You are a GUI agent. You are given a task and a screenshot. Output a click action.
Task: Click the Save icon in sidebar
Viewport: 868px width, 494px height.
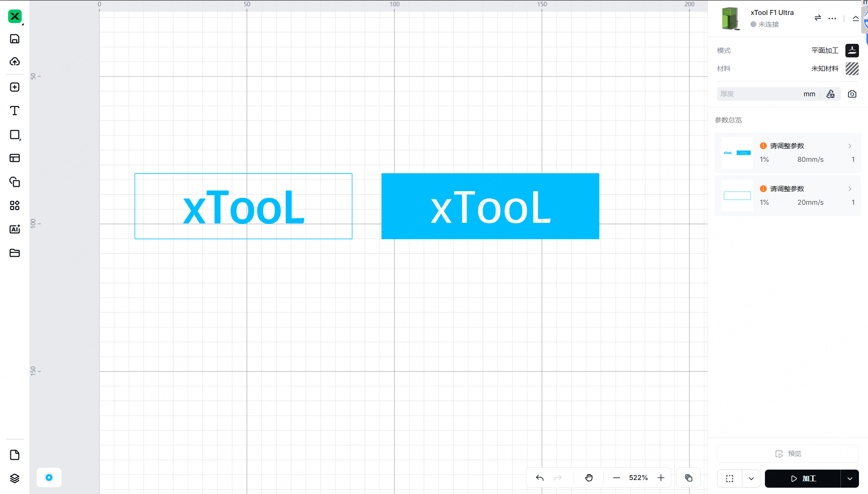pyautogui.click(x=14, y=39)
